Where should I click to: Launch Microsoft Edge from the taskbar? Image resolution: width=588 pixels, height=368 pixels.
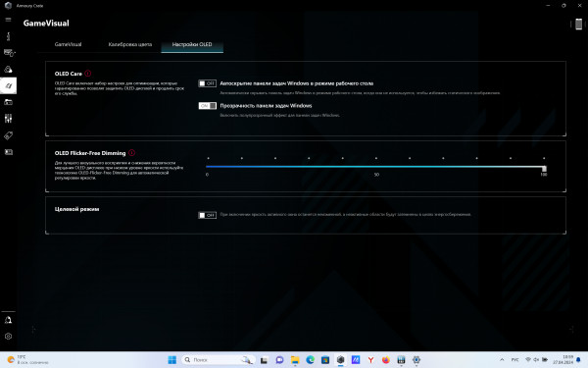[310, 360]
